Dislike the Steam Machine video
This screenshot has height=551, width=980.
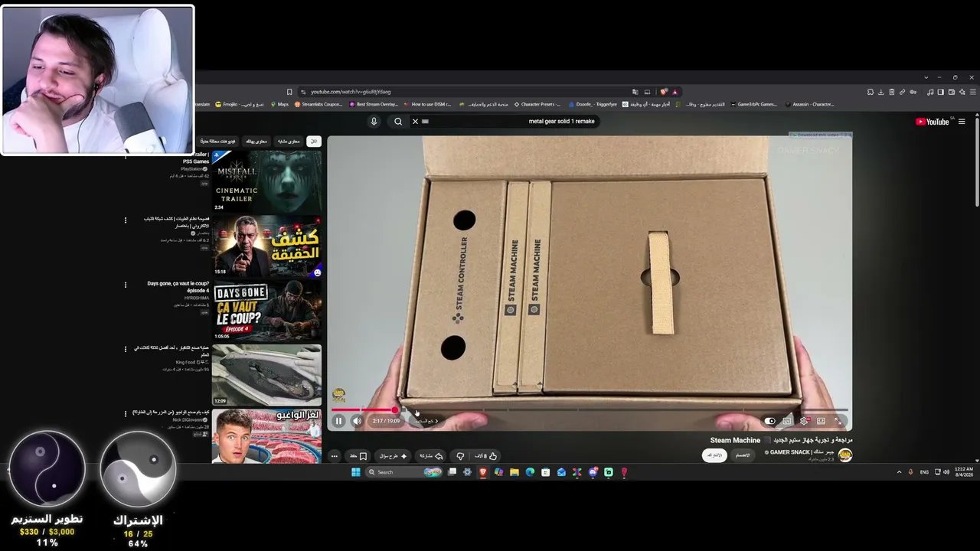point(460,456)
